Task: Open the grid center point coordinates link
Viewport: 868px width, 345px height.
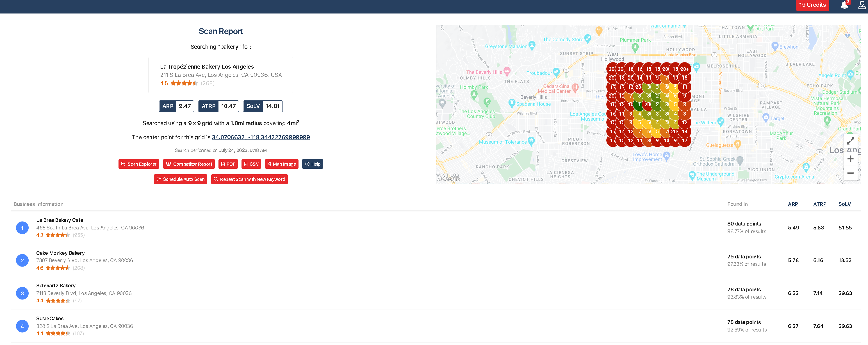Action: coord(261,137)
